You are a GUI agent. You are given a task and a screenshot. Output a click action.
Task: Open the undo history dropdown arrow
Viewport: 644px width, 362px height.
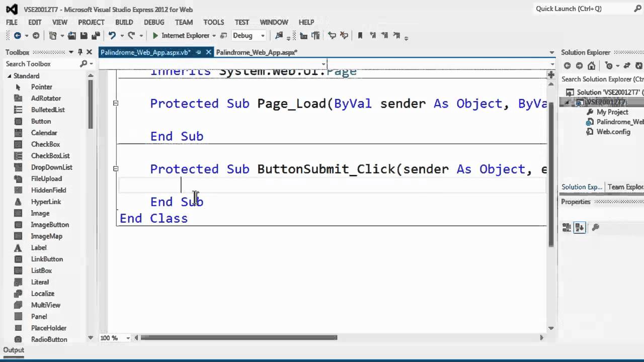coord(121,36)
